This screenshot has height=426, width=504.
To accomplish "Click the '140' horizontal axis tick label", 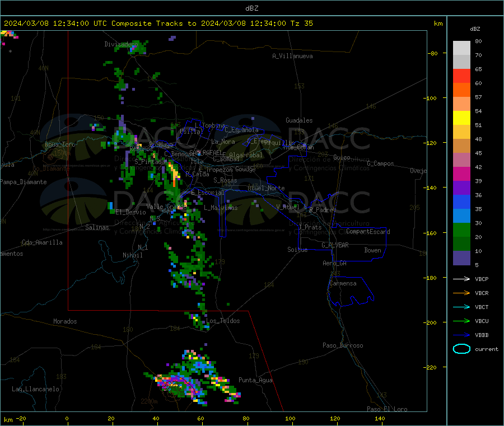I will (x=380, y=418).
